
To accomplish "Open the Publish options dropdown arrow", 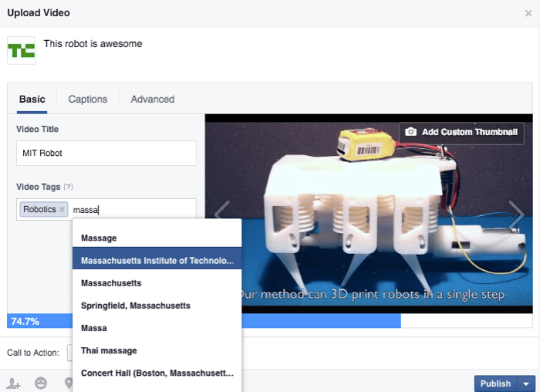I will click(527, 384).
